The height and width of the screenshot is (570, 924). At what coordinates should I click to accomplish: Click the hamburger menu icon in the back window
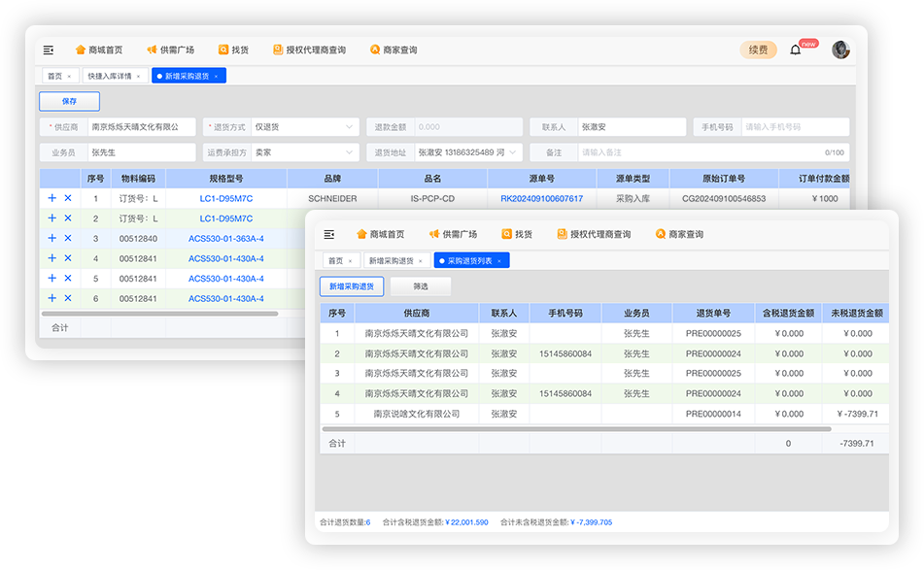point(49,50)
